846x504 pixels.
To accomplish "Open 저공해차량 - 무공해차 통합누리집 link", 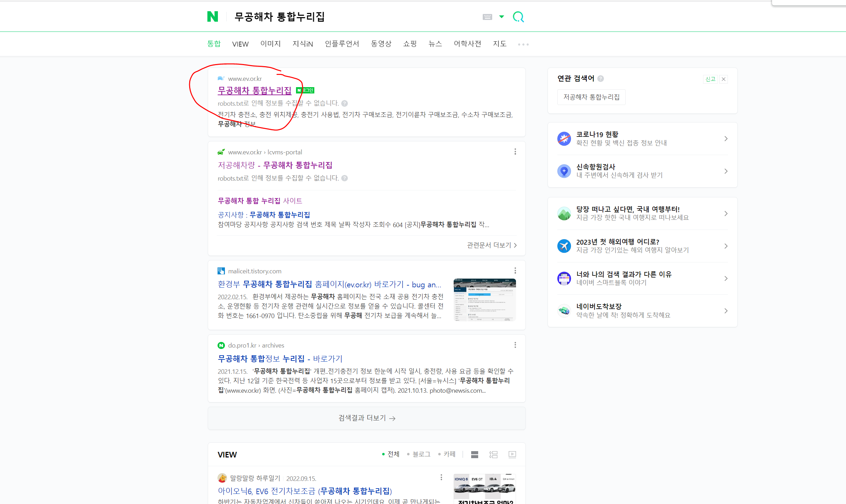I will [x=275, y=165].
